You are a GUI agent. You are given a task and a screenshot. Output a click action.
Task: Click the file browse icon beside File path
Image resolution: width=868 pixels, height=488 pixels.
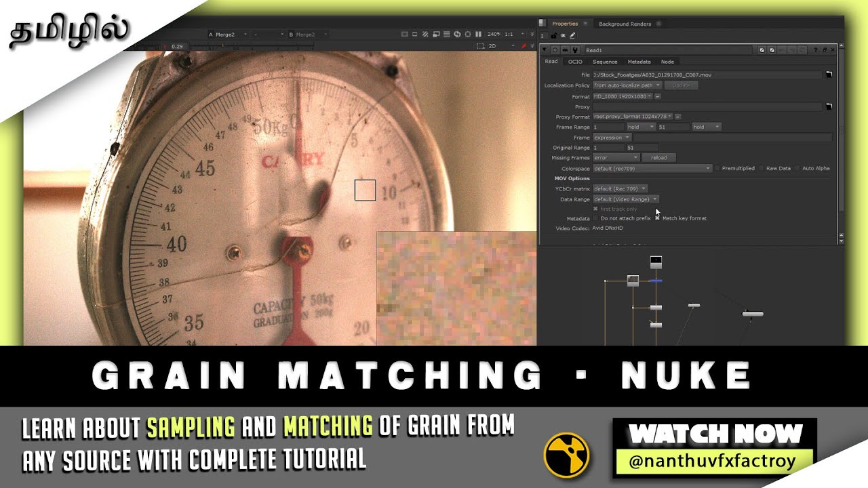(829, 75)
